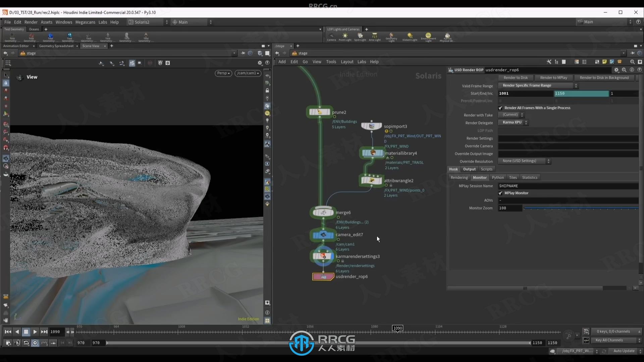
Task: Open Render Delegate Karma XPU dropdown
Action: coord(513,122)
